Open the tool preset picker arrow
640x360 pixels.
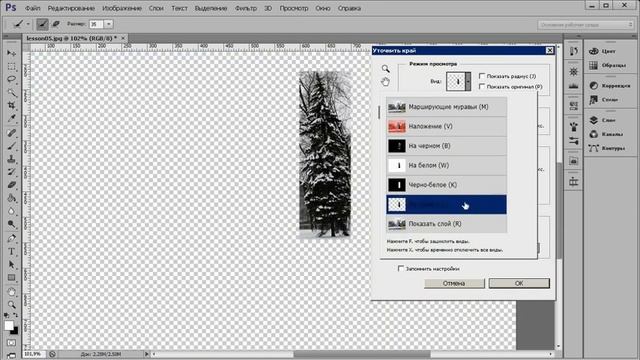(28, 24)
